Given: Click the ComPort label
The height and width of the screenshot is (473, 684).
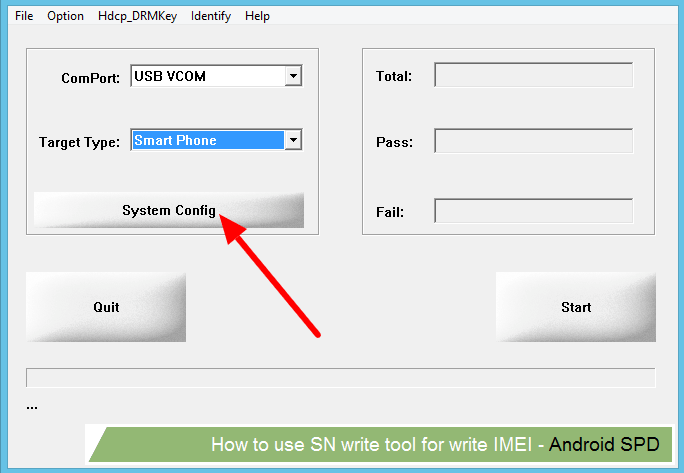Looking at the screenshot, I should click(91, 79).
